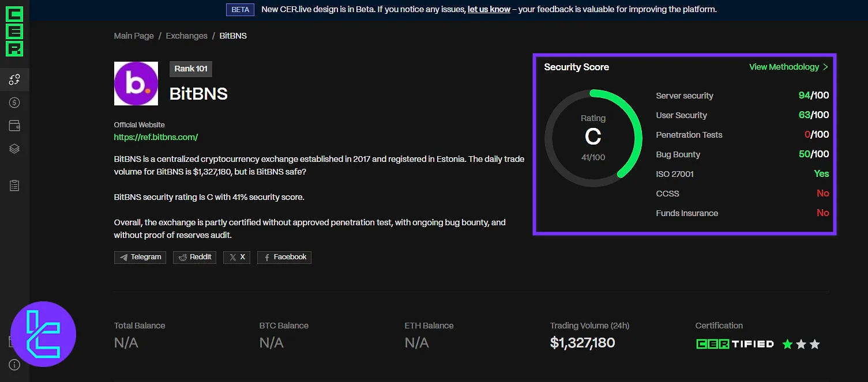Click the Rank 101 badge
Image resolution: width=868 pixels, height=382 pixels.
coord(190,69)
